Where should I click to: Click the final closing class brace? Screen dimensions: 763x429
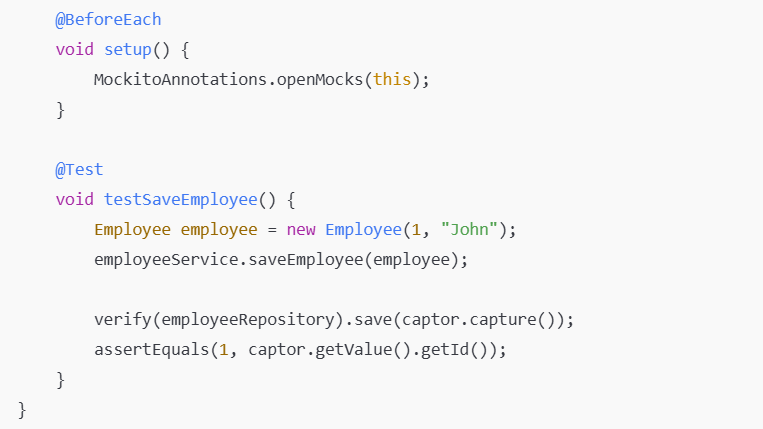(x=22, y=410)
